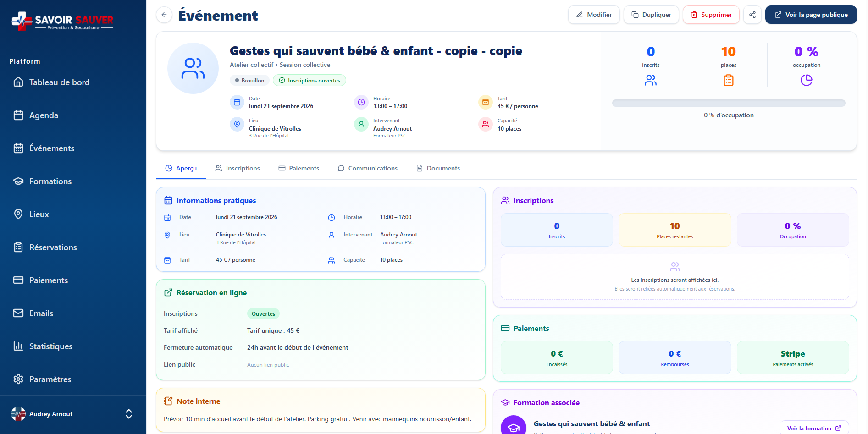The height and width of the screenshot is (434, 868).
Task: Click the Stripe paiements activés card
Action: (x=793, y=357)
